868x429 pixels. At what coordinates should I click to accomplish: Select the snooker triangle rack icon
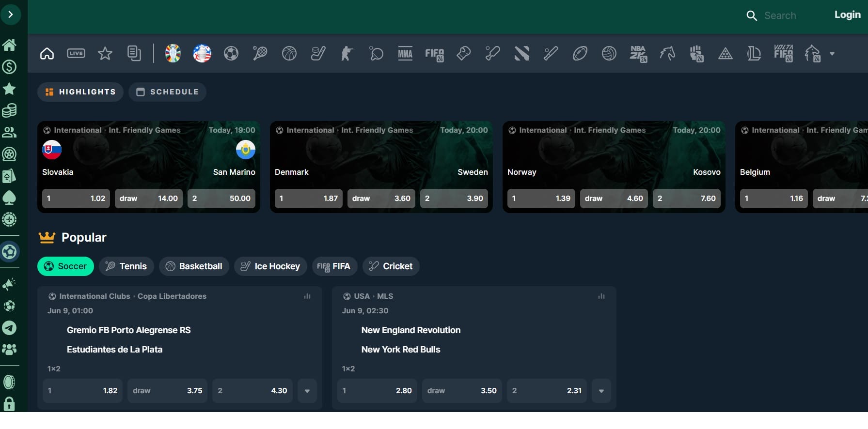click(x=726, y=53)
